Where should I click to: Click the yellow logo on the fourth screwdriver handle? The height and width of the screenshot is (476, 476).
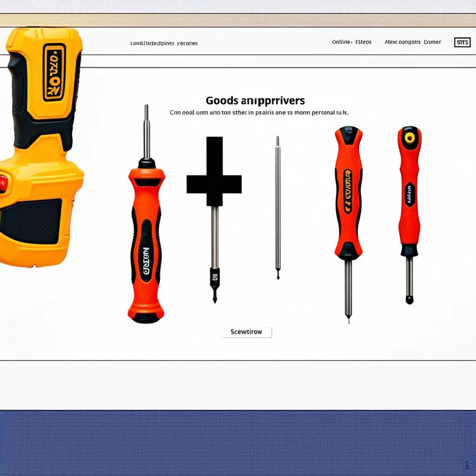coord(348,191)
